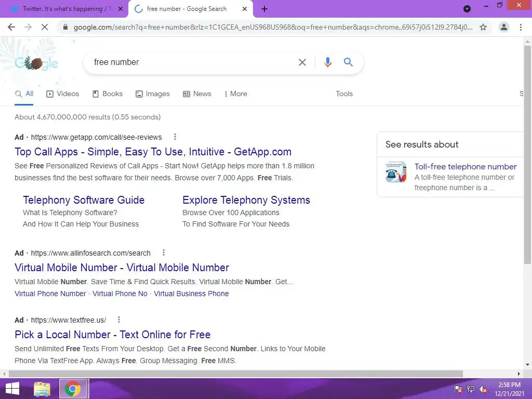Click scroll right arrow at bottom

pyautogui.click(x=519, y=374)
